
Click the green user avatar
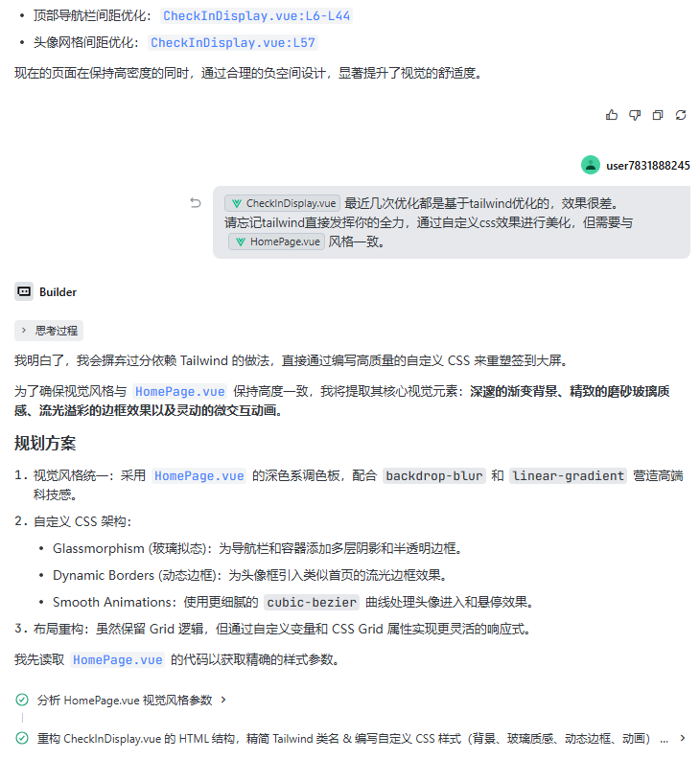pyautogui.click(x=591, y=165)
